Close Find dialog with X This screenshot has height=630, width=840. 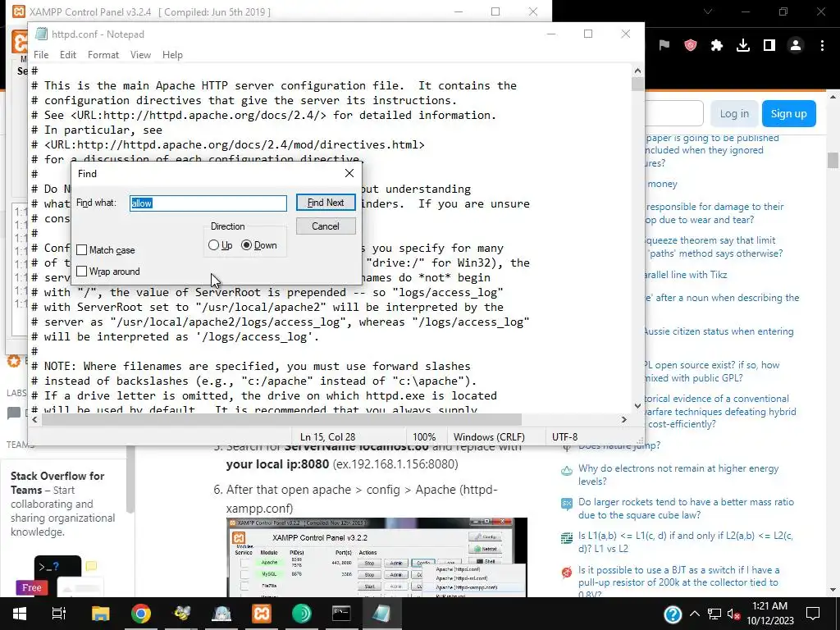[349, 173]
